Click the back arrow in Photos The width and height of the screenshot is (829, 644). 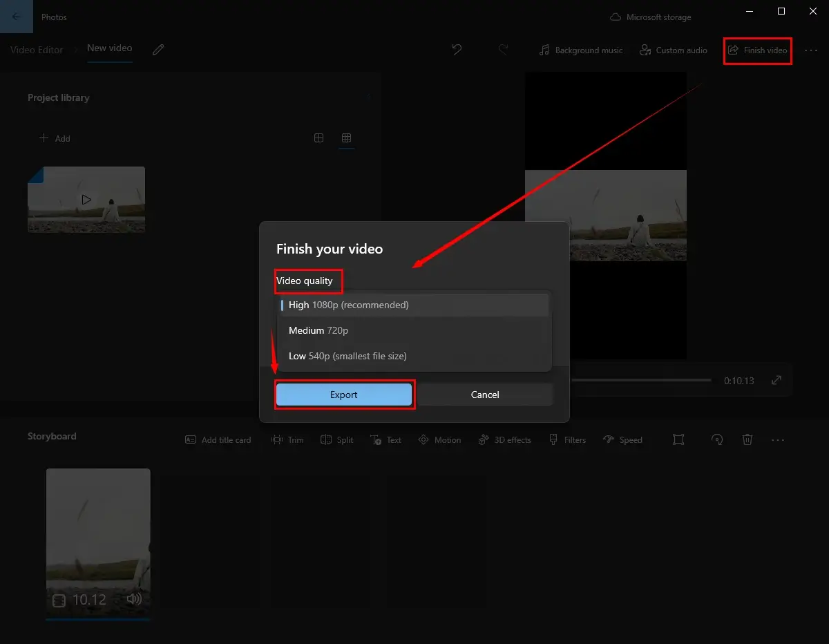click(x=16, y=17)
